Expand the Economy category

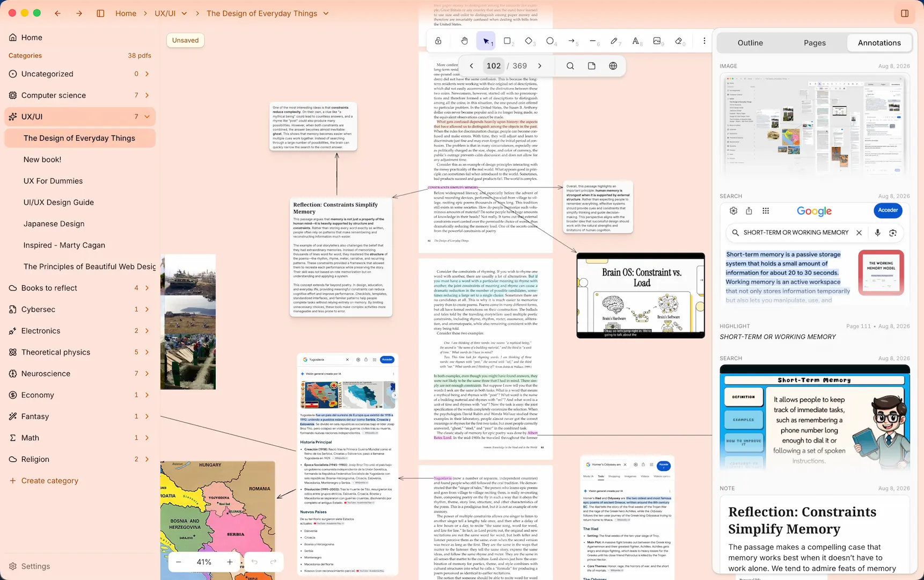[147, 395]
